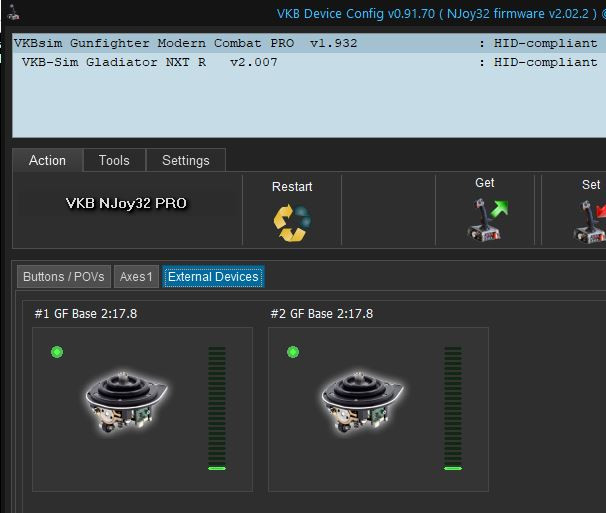Open the Settings tab

(186, 160)
